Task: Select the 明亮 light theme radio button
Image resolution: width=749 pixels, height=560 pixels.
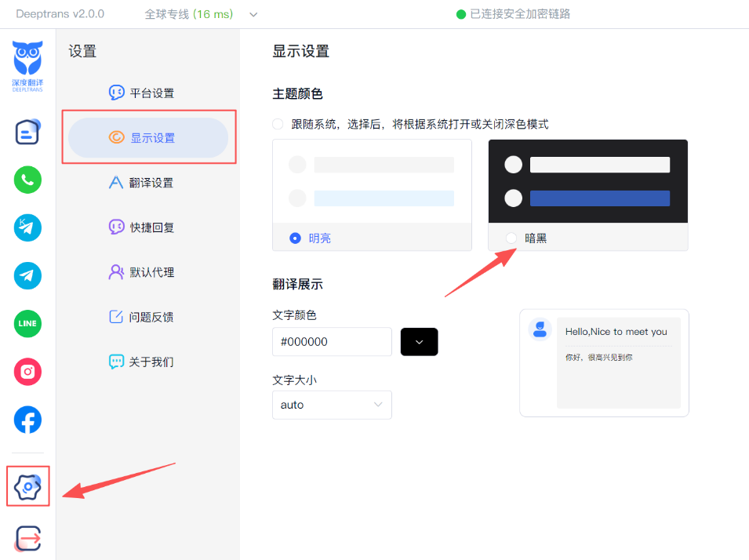Action: 295,238
